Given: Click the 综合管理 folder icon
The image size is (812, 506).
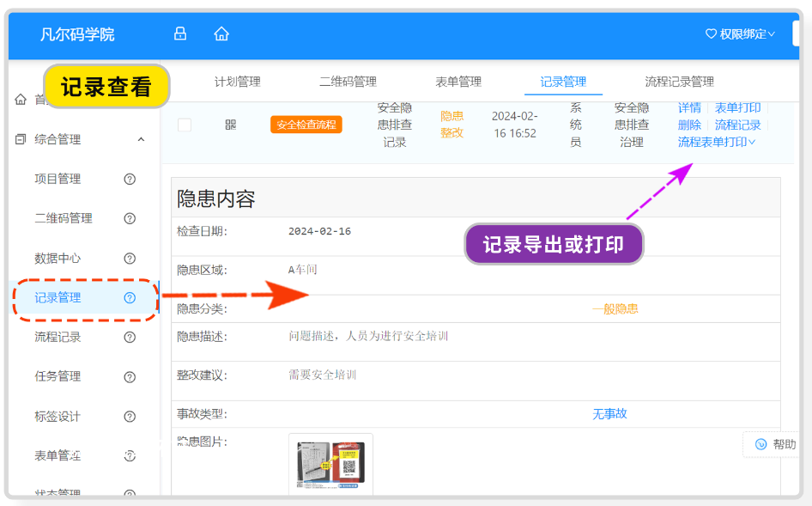Looking at the screenshot, I should click(x=19, y=138).
